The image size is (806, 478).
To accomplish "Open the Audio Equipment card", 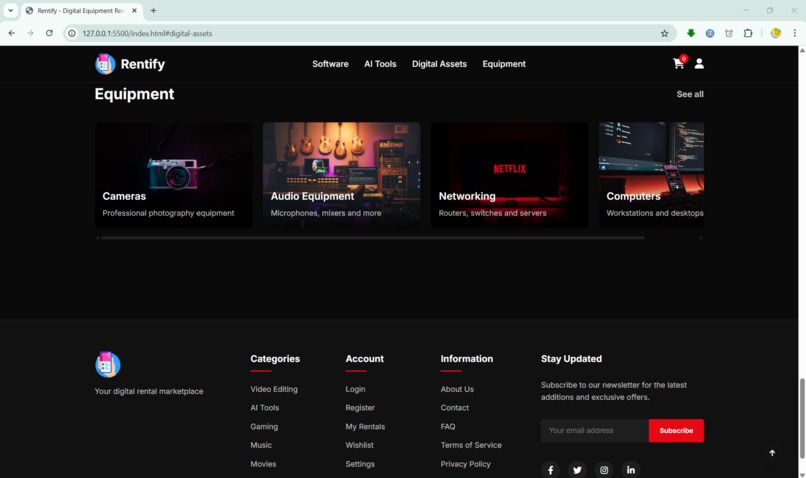I will (341, 175).
